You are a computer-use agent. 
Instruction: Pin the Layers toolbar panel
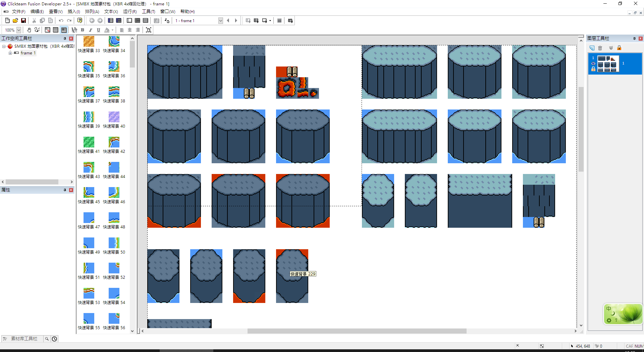coord(634,39)
